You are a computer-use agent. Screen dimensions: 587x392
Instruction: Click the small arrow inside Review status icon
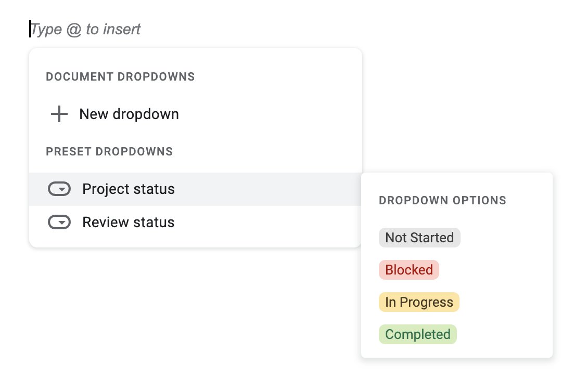coord(62,223)
